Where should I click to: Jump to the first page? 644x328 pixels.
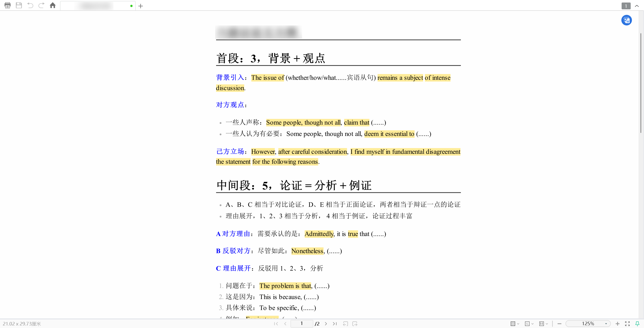pyautogui.click(x=276, y=324)
